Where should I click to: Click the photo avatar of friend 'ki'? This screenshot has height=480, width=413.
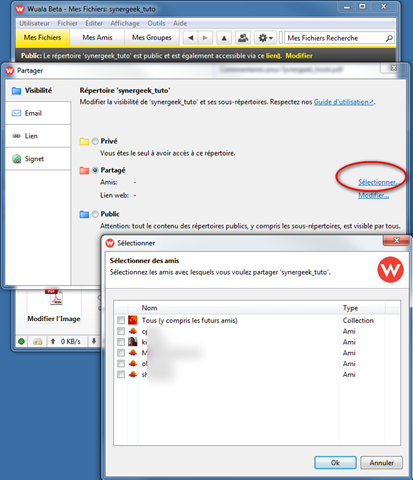[133, 342]
